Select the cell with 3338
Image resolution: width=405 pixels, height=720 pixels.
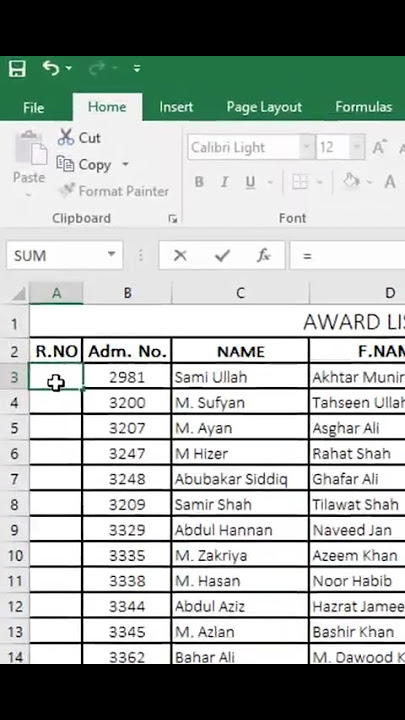(x=127, y=580)
